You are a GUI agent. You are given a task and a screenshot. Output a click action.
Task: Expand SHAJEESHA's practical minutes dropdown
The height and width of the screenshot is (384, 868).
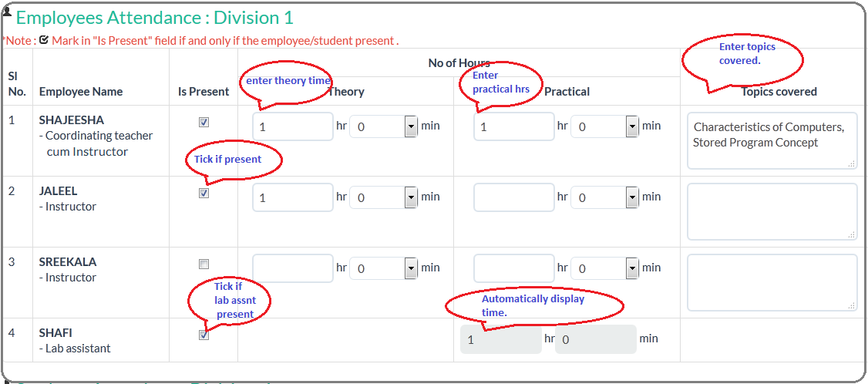coord(631,126)
